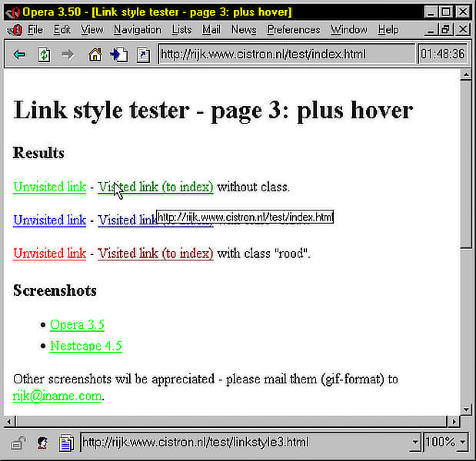476x461 pixels.
Task: Open the Window menu
Action: (349, 30)
